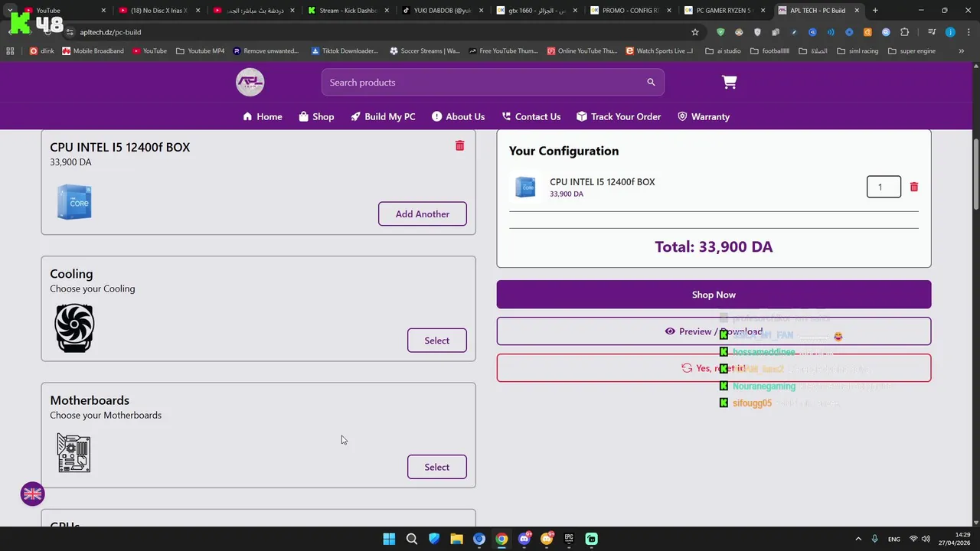Click Add Another for the CPU

[422, 214]
